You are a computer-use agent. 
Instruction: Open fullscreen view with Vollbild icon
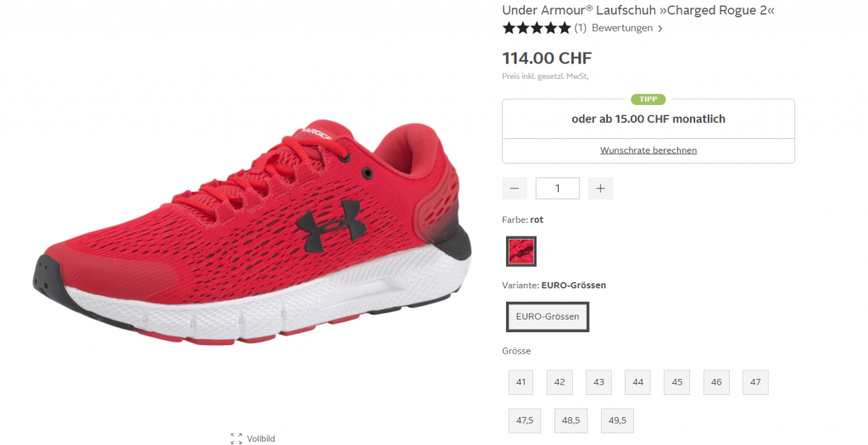point(236,438)
